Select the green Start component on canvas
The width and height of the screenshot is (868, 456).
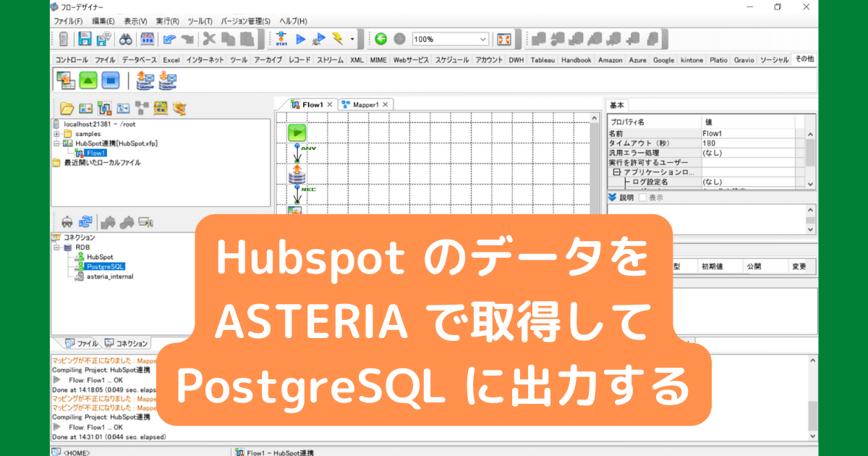[x=297, y=132]
